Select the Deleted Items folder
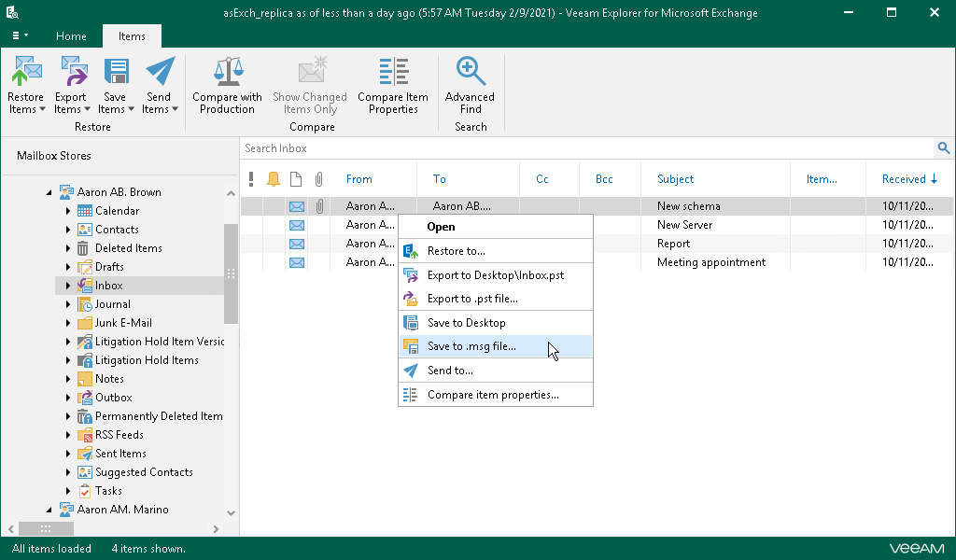The height and width of the screenshot is (560, 956). [x=128, y=248]
